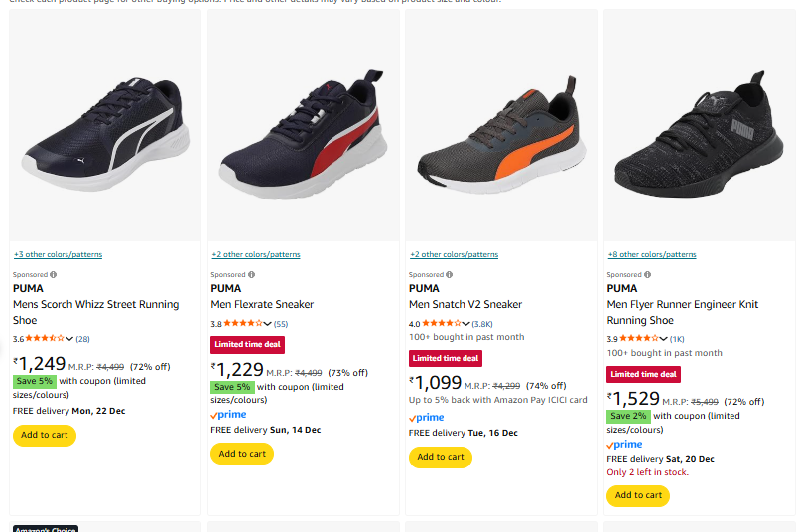Expand rating dropdown for Men Snatch V2 Sneaker
This screenshot has width=798, height=532.
point(466,324)
